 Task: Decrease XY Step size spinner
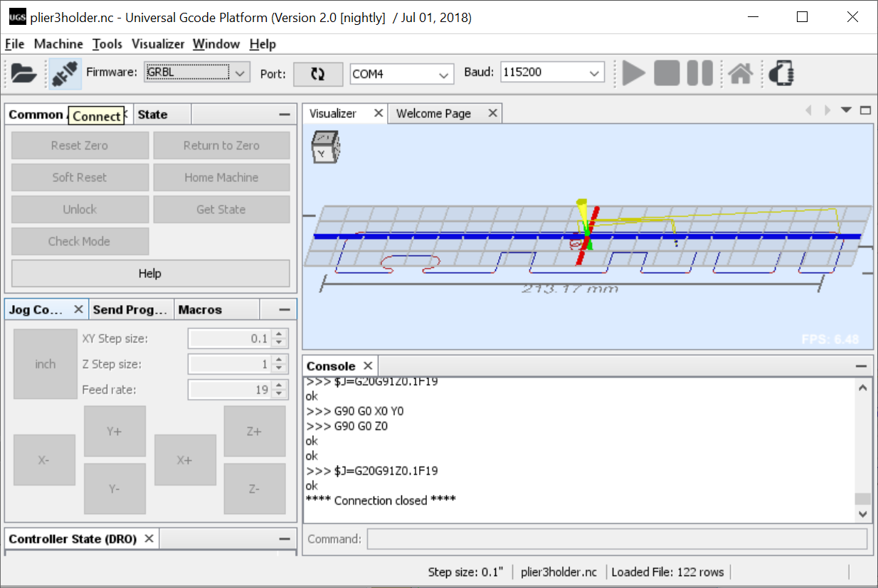tap(280, 343)
